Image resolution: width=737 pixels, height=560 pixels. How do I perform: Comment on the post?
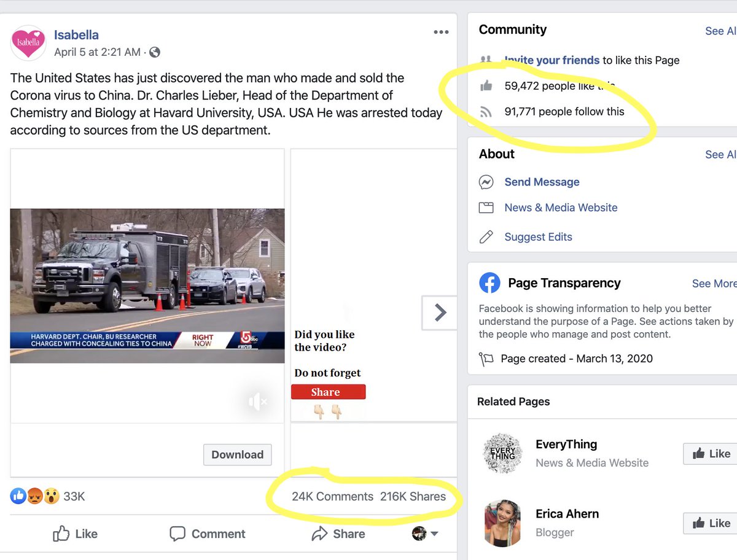tap(208, 534)
